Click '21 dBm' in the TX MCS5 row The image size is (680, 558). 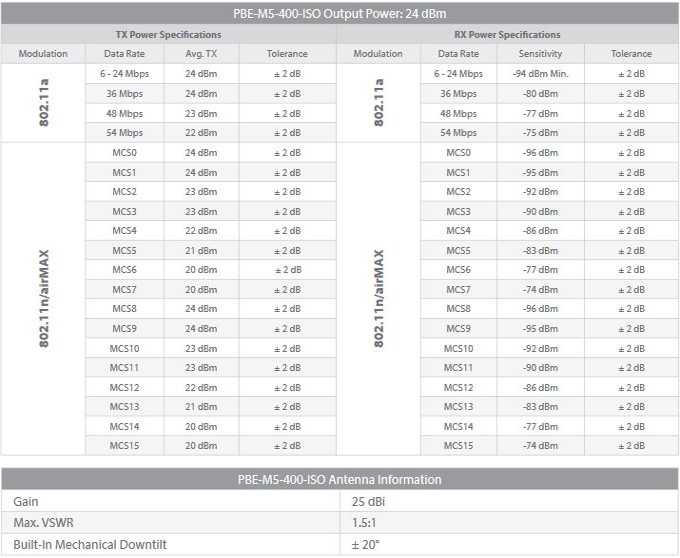point(201,251)
